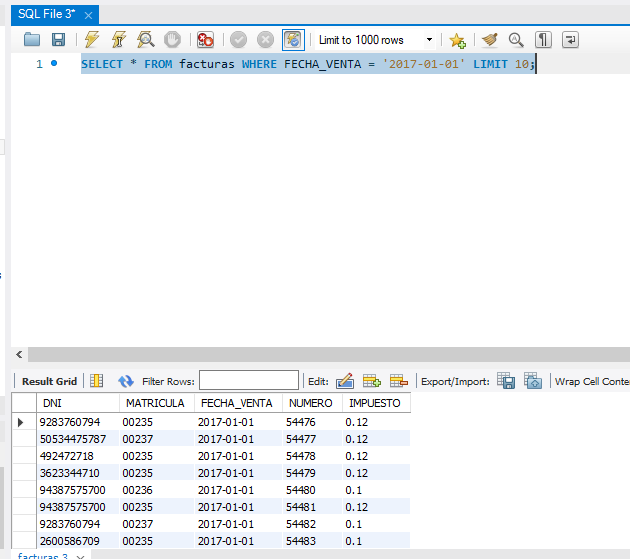Save snippet star-plus icon

(458, 40)
